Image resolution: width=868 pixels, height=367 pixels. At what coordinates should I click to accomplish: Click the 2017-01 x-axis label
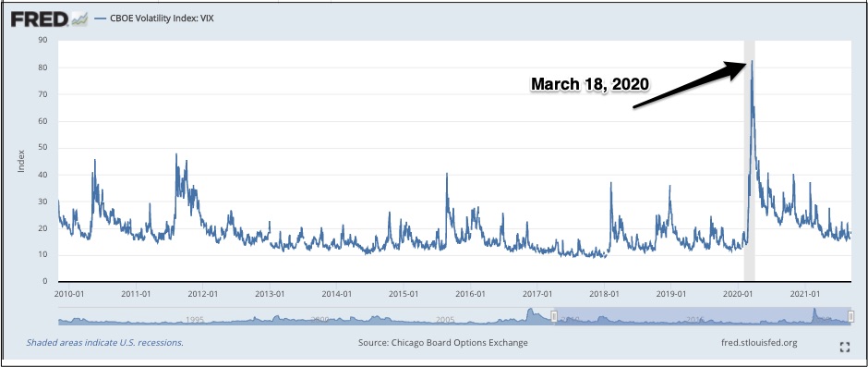pyautogui.click(x=537, y=293)
